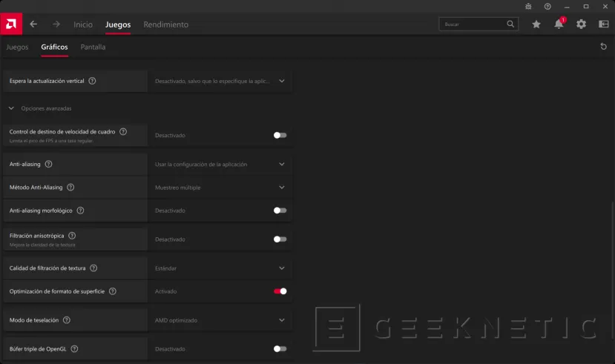Enable Control de destino de velocidad de cuadro
The image size is (615, 364).
tap(280, 135)
